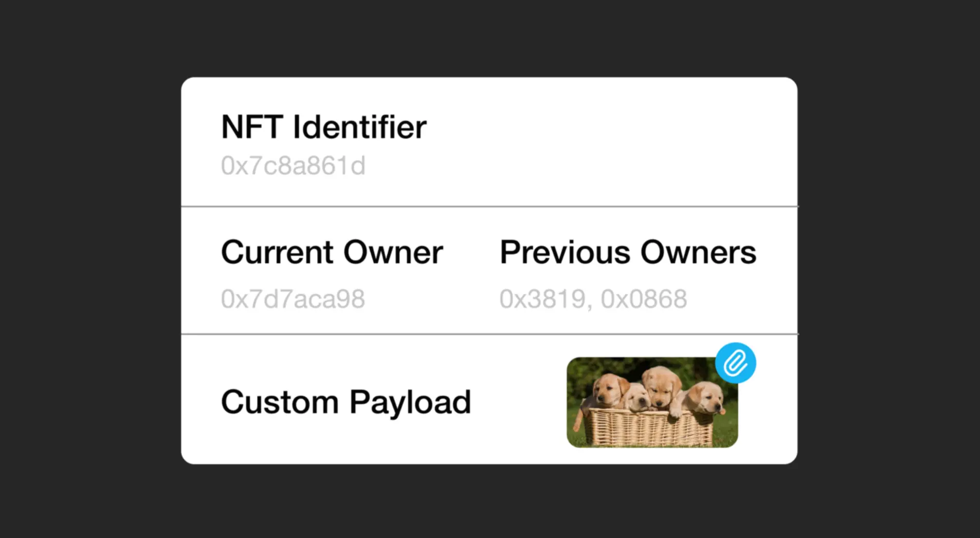Click the Current Owner heading

(332, 253)
